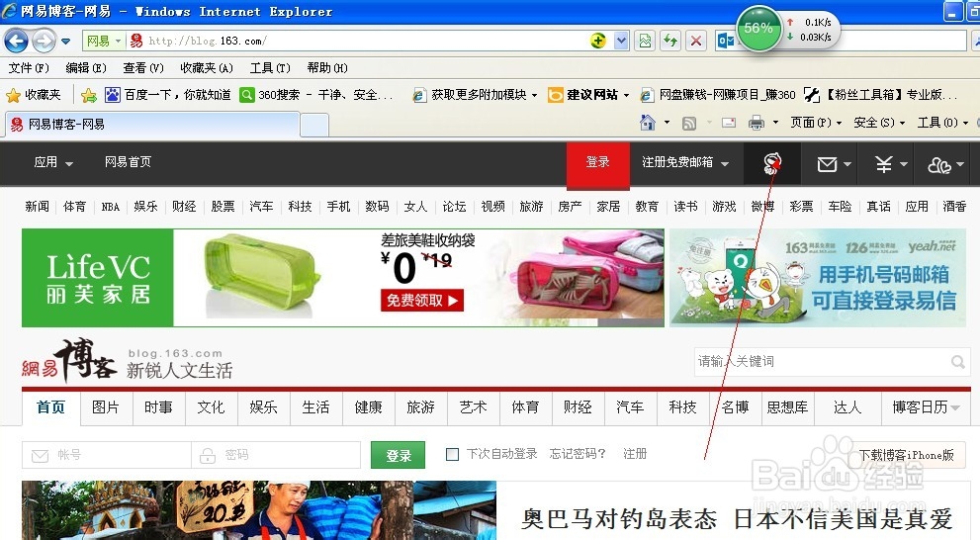Open the 360搜索 favorites link
This screenshot has width=980, height=540.
point(316,94)
